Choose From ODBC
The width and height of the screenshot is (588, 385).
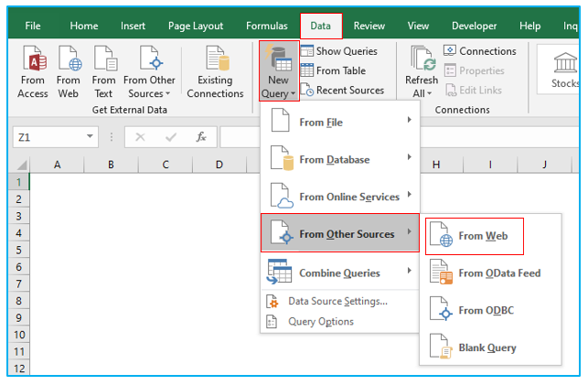tap(490, 310)
